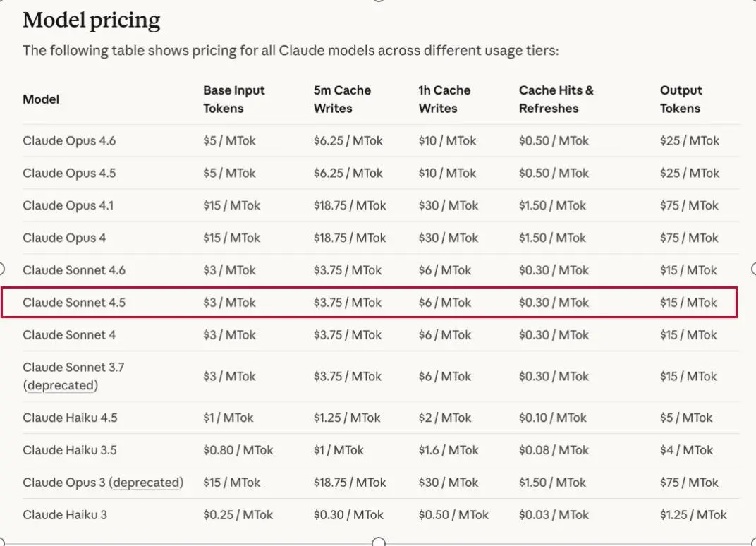The height and width of the screenshot is (546, 756).
Task: Select the Model column header
Action: (41, 99)
